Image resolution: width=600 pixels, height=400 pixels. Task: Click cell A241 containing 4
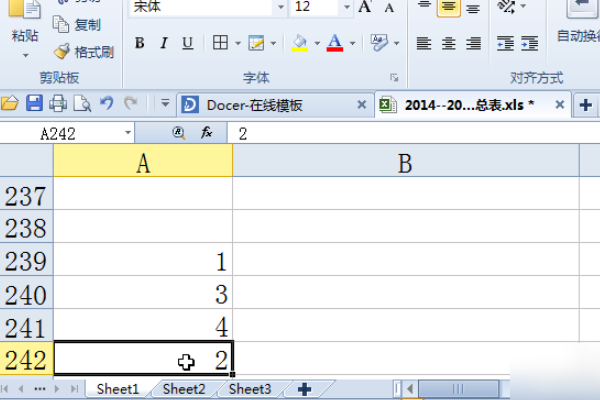(x=143, y=326)
